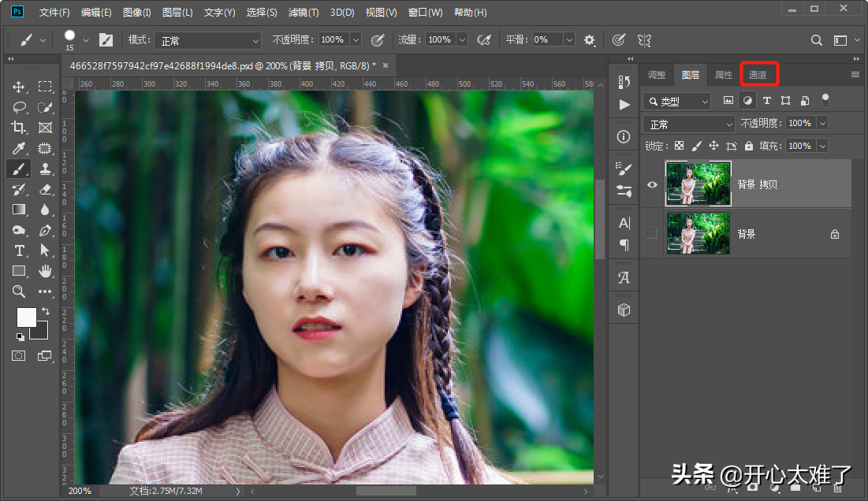Select the Horizontal Type tool
Viewport: 868px width, 501px height.
(19, 250)
